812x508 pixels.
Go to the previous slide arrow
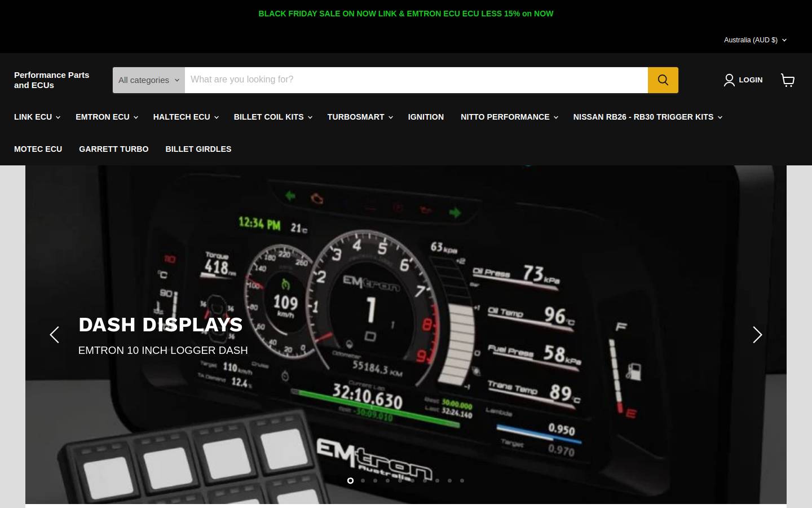(54, 335)
